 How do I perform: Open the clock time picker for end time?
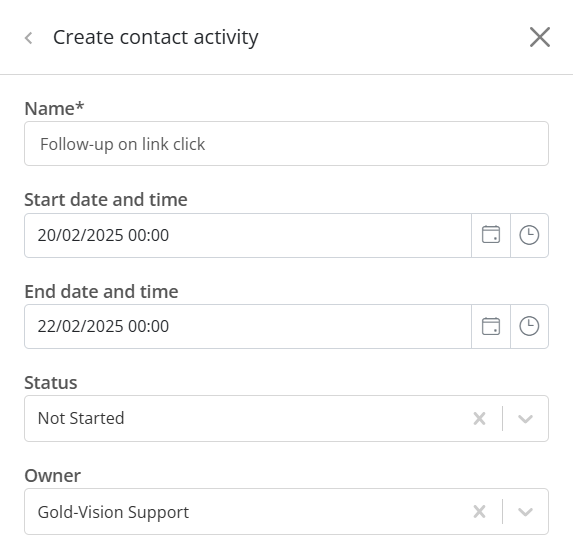(x=529, y=326)
